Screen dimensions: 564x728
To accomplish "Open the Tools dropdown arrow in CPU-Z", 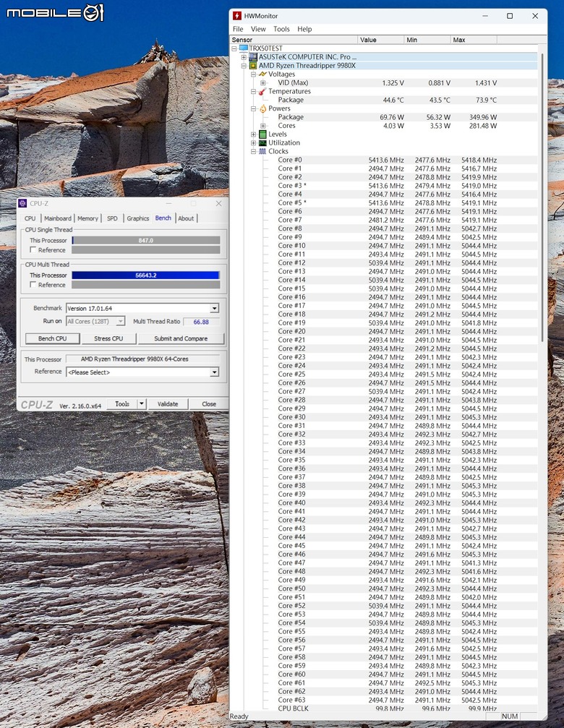I will pos(142,404).
